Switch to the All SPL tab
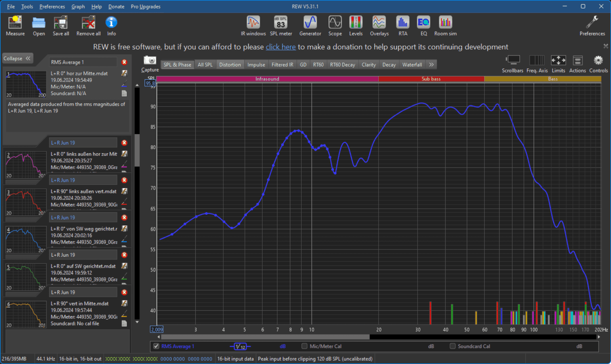 205,64
